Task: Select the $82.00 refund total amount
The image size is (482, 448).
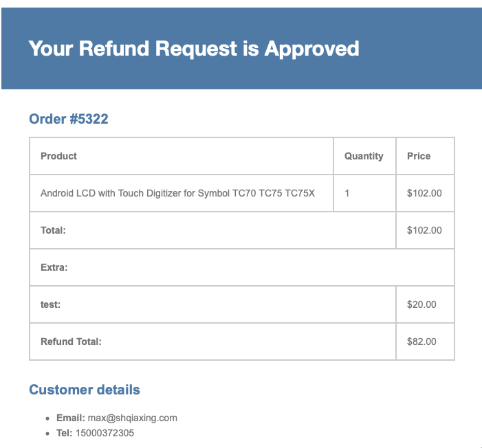Action: (x=421, y=341)
